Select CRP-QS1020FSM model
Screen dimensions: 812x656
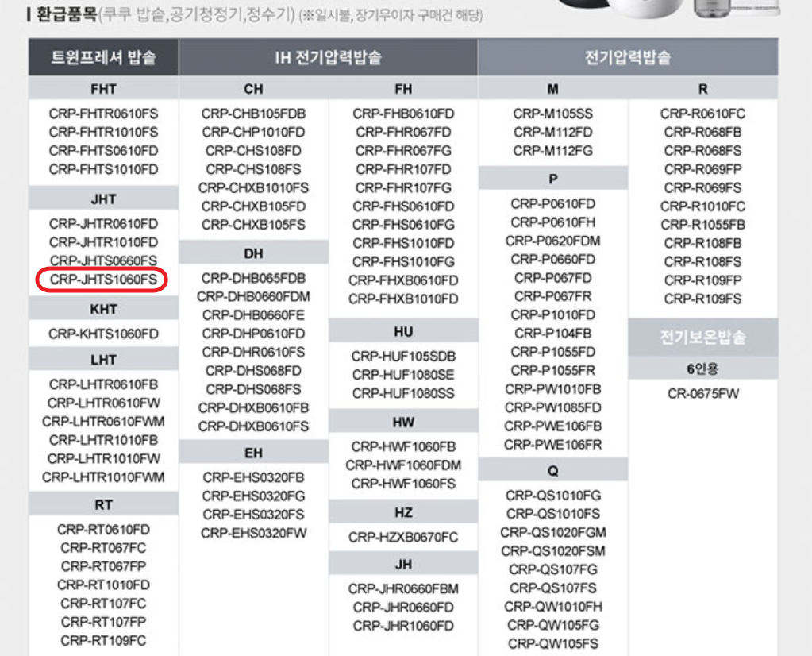point(553,551)
